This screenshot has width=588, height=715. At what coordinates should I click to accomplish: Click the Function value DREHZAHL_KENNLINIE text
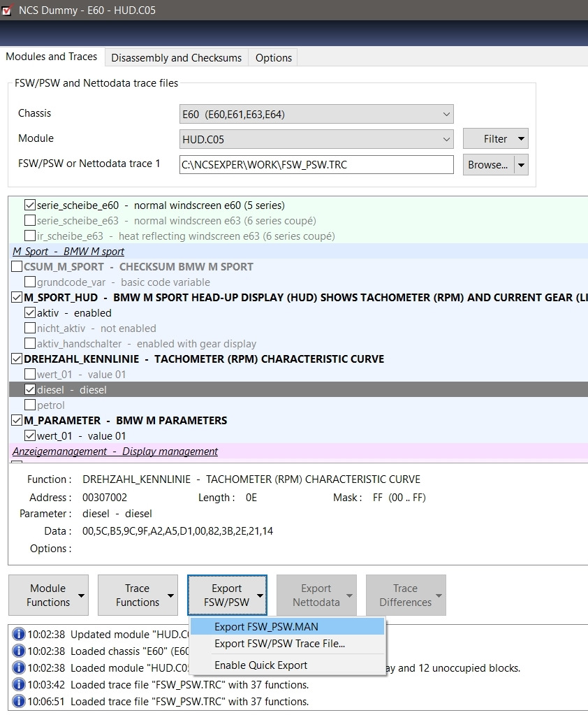(x=251, y=479)
